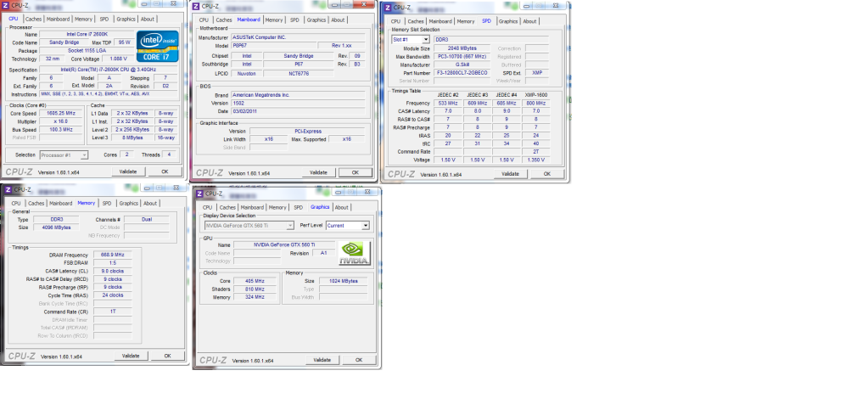Go to Caches tab in SPD window
Screen dimensions: 868x393
pyautogui.click(x=416, y=21)
